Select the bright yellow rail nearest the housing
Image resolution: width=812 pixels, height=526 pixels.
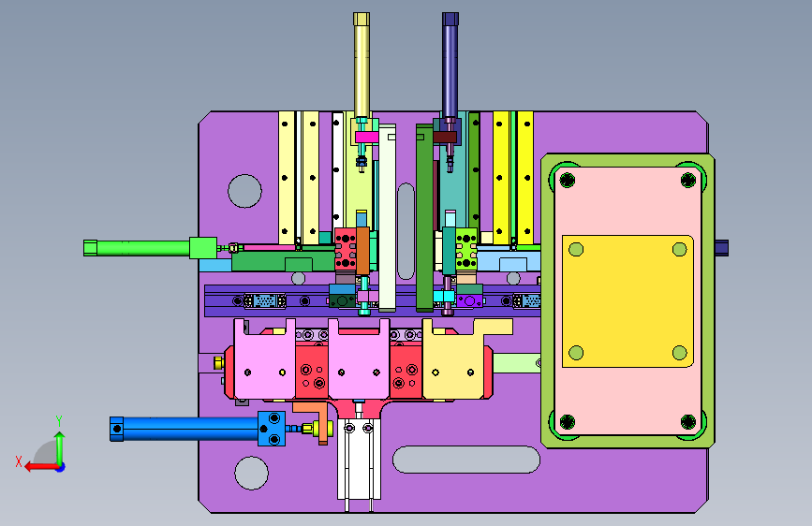click(525, 178)
